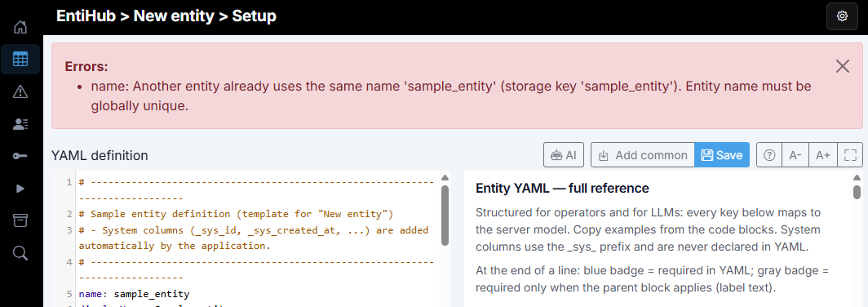Open the Home icon in the sidebar
868x307 pixels.
pos(20,27)
